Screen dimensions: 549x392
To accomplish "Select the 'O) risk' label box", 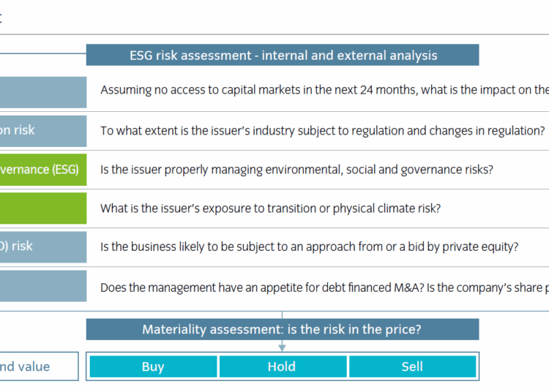I will coord(42,246).
